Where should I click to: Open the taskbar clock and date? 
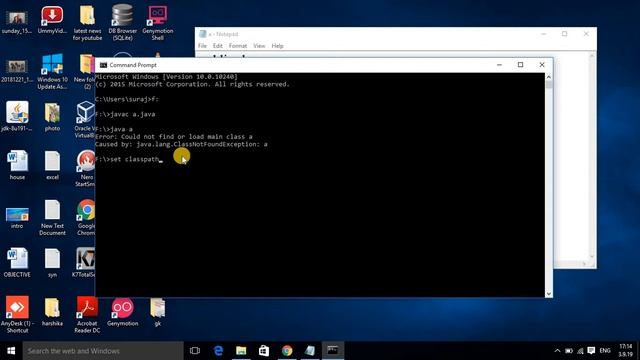625,351
